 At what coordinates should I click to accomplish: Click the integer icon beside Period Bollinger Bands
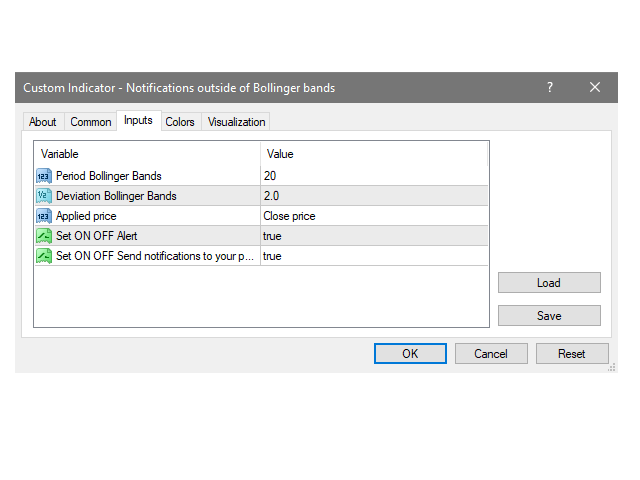point(44,176)
